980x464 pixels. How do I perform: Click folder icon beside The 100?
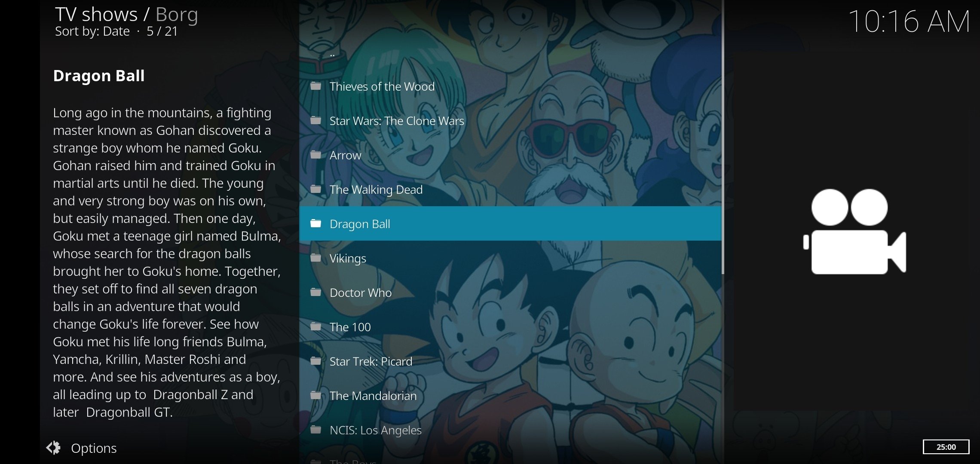click(316, 327)
